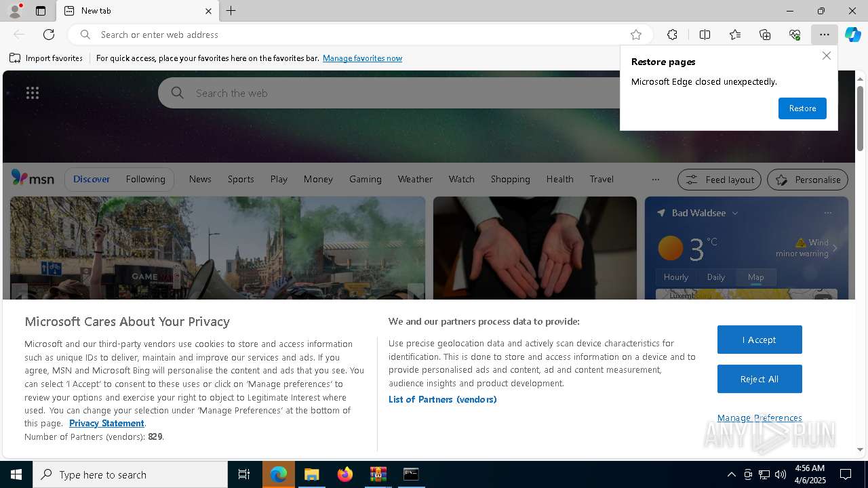Open more MSN categories ellipsis
The width and height of the screenshot is (868, 488).
[655, 180]
